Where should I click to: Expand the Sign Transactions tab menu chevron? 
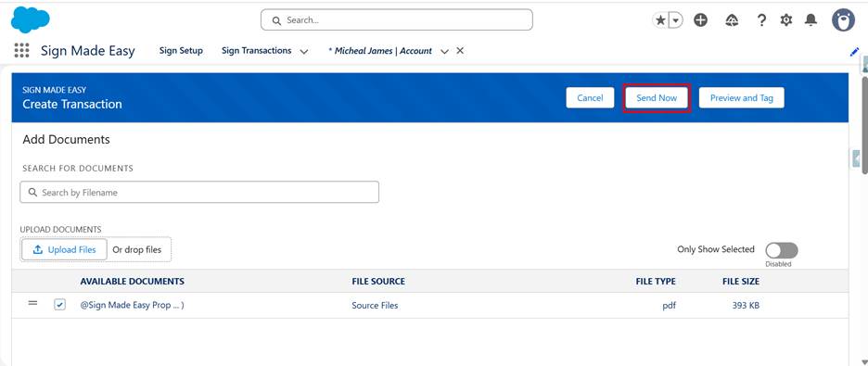coord(304,51)
